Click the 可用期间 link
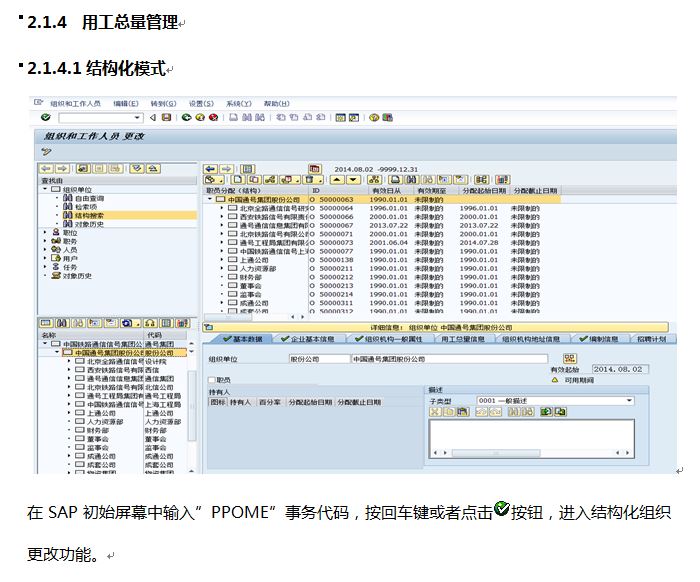 coord(579,380)
